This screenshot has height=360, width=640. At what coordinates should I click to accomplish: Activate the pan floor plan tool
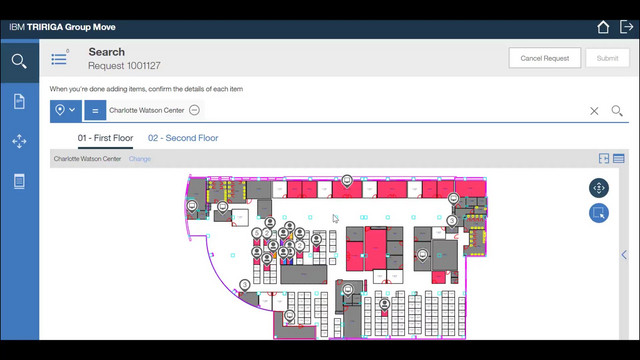[599, 188]
